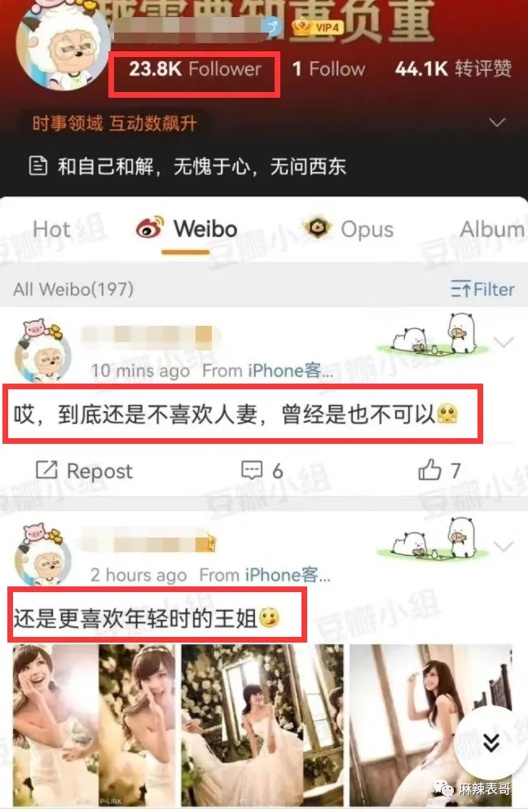The height and width of the screenshot is (812, 528).
Task: Open the Filter sort control
Action: [482, 289]
